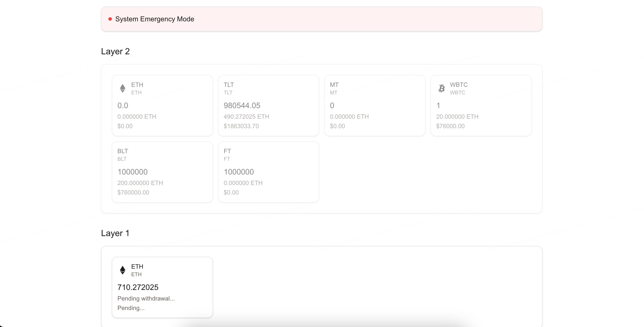Select the Layer 2 ETH balance 0.0
Image resolution: width=644 pixels, height=327 pixels.
pos(123,105)
